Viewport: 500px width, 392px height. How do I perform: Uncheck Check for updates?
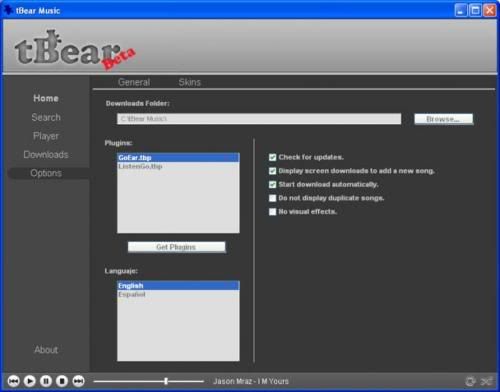pyautogui.click(x=272, y=157)
